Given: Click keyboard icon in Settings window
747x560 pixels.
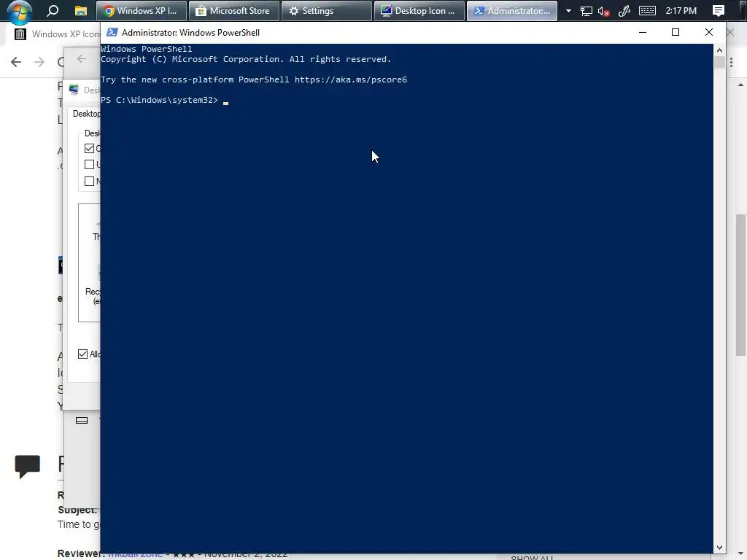Looking at the screenshot, I should click(82, 421).
